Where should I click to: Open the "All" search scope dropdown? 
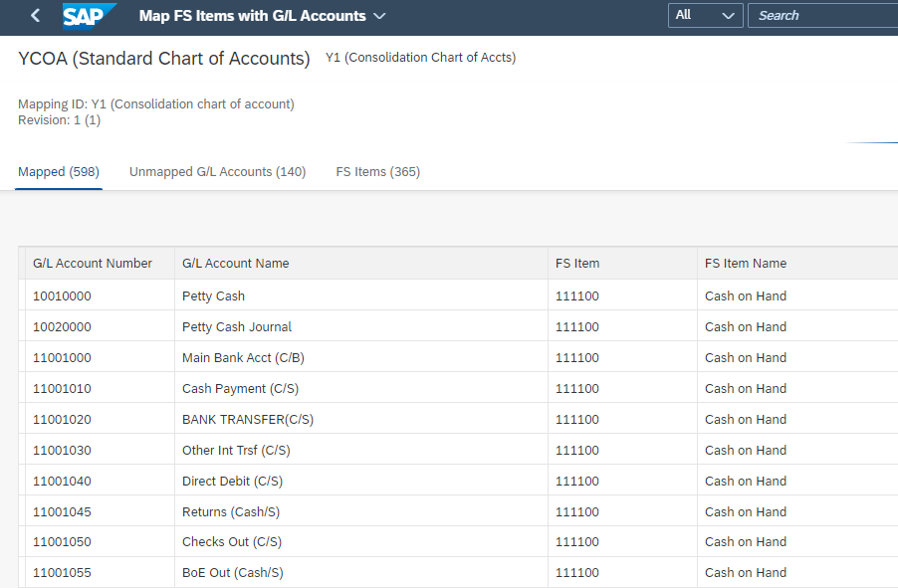pyautogui.click(x=704, y=15)
